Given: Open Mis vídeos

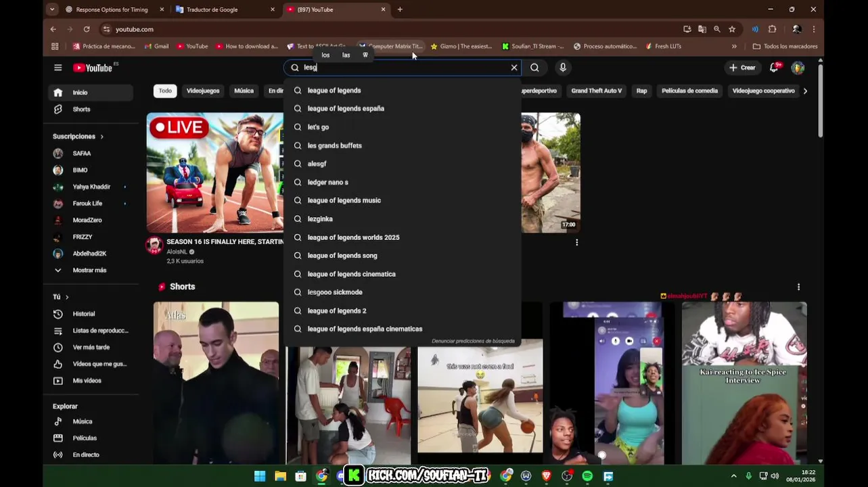Looking at the screenshot, I should click(91, 381).
